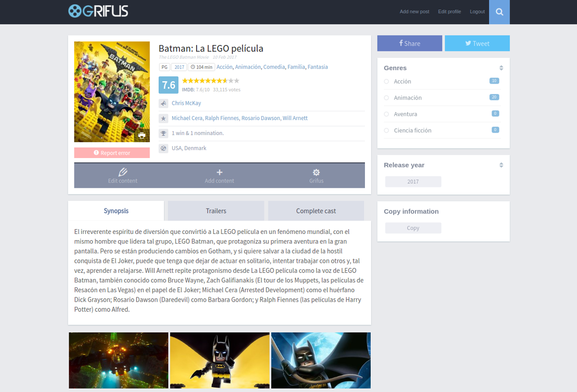
Task: Click the 7.6 rating score box
Action: pos(169,85)
